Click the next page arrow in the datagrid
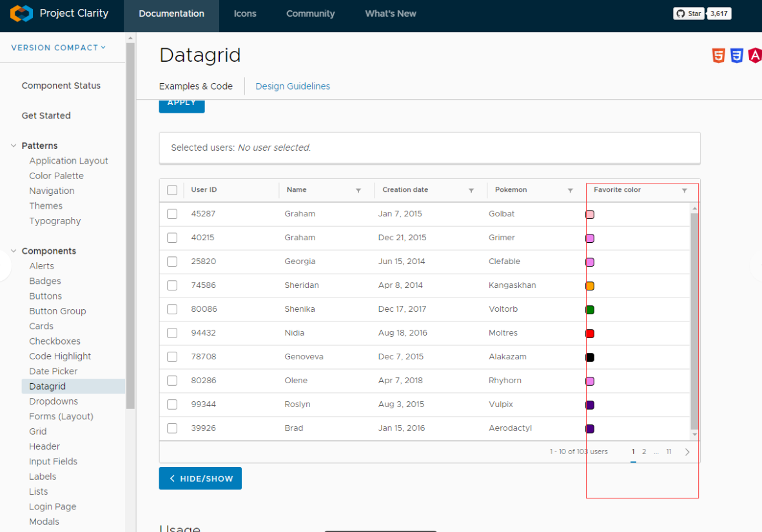The width and height of the screenshot is (762, 532). 687,452
